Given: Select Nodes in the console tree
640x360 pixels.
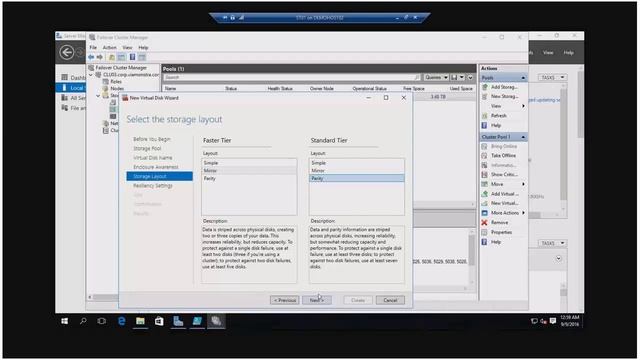Looking at the screenshot, I should (x=117, y=89).
